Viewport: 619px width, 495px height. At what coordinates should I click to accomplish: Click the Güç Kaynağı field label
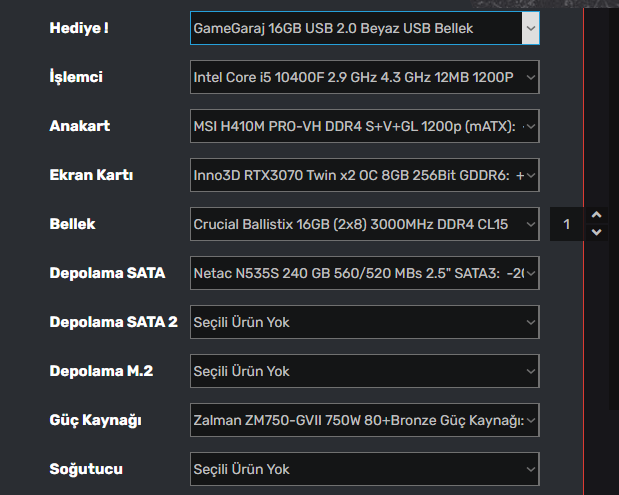point(95,420)
